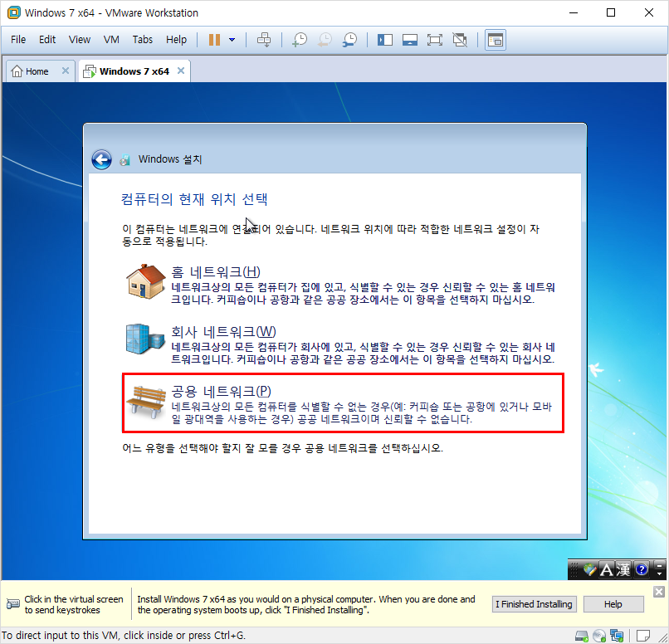Open the Help menu

click(176, 40)
